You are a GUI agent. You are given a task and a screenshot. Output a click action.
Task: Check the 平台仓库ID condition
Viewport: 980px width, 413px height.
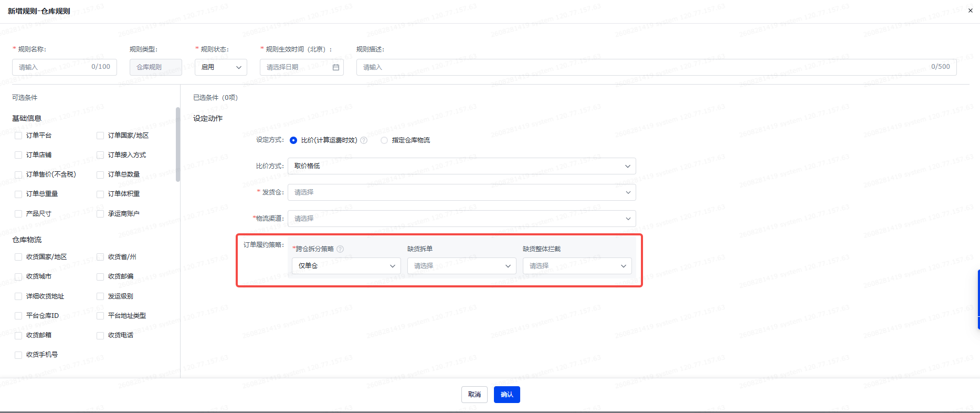(18, 316)
